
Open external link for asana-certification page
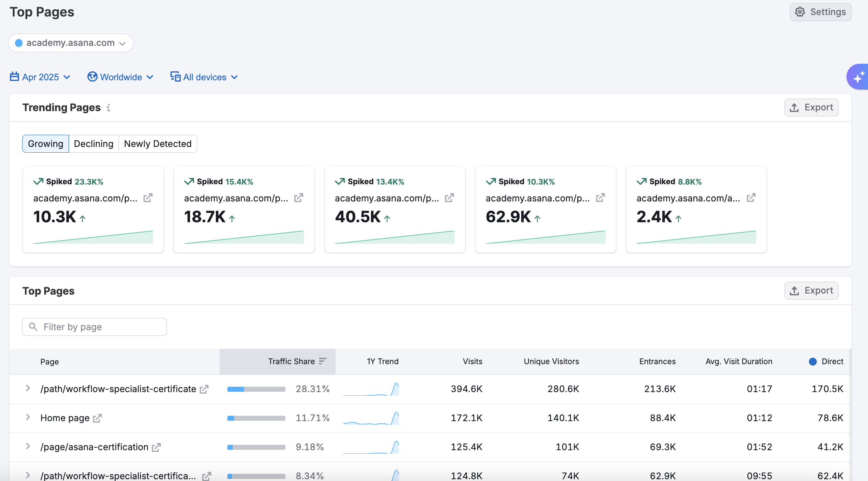[x=156, y=447]
